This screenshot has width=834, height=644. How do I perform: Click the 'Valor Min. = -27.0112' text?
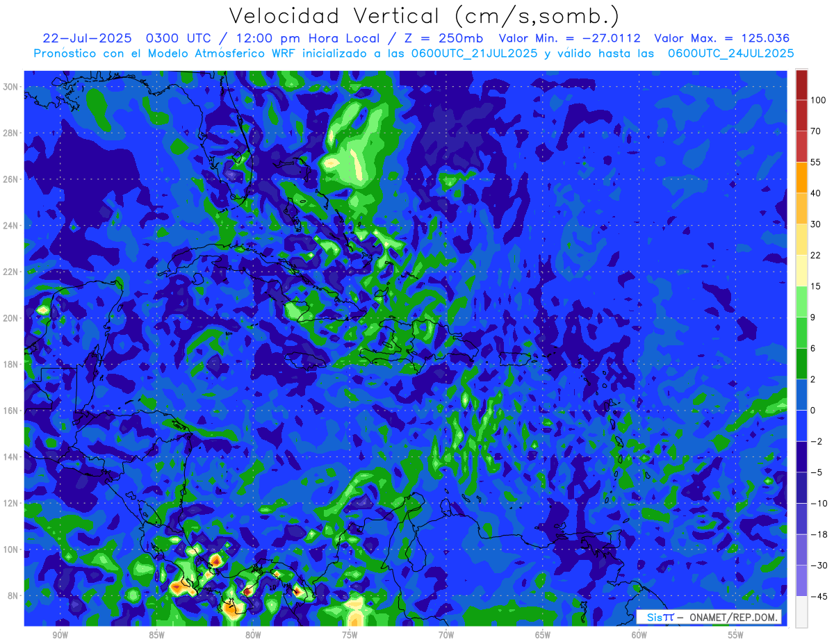(570, 38)
